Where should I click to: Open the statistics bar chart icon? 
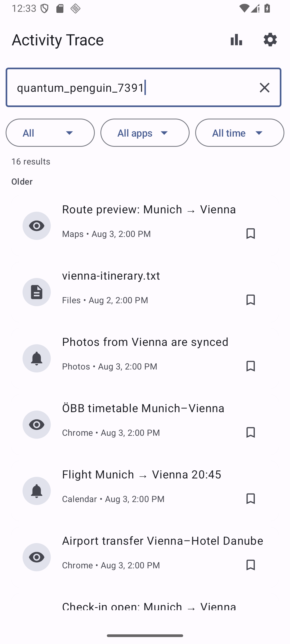(x=236, y=40)
